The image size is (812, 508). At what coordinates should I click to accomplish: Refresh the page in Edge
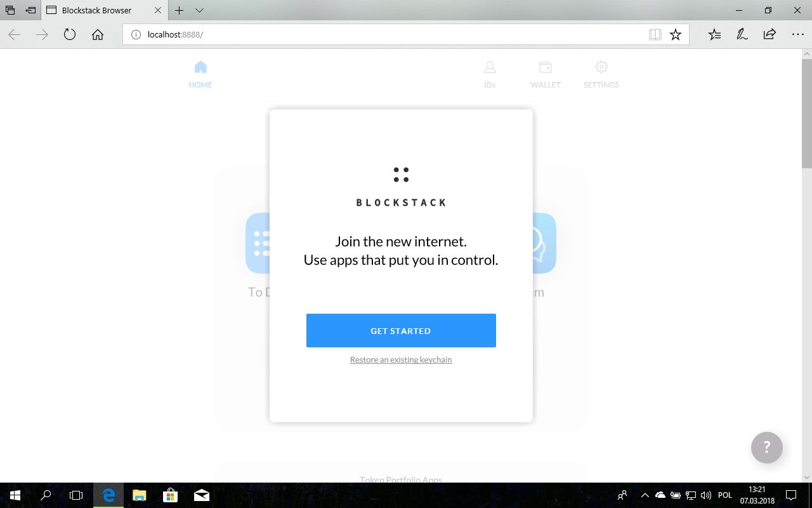pyautogui.click(x=70, y=35)
